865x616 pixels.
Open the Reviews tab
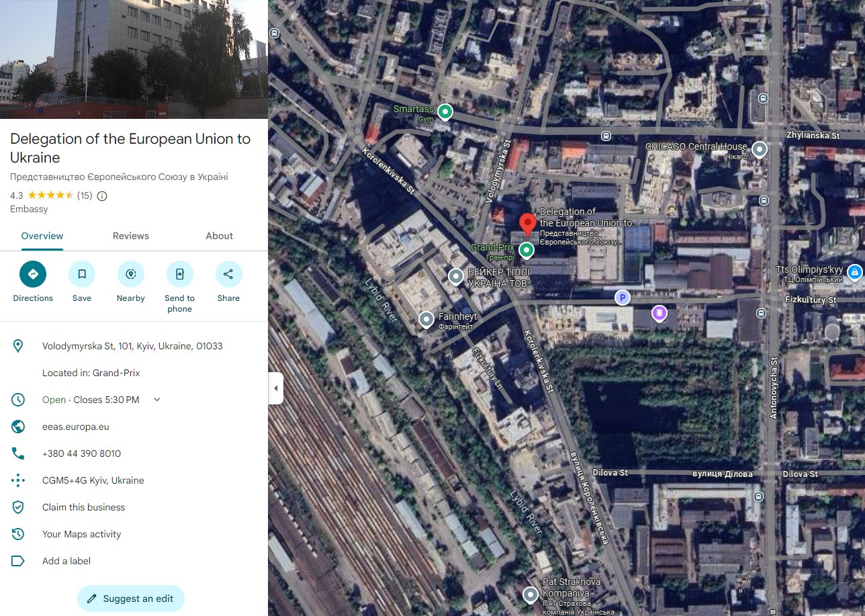pos(131,236)
